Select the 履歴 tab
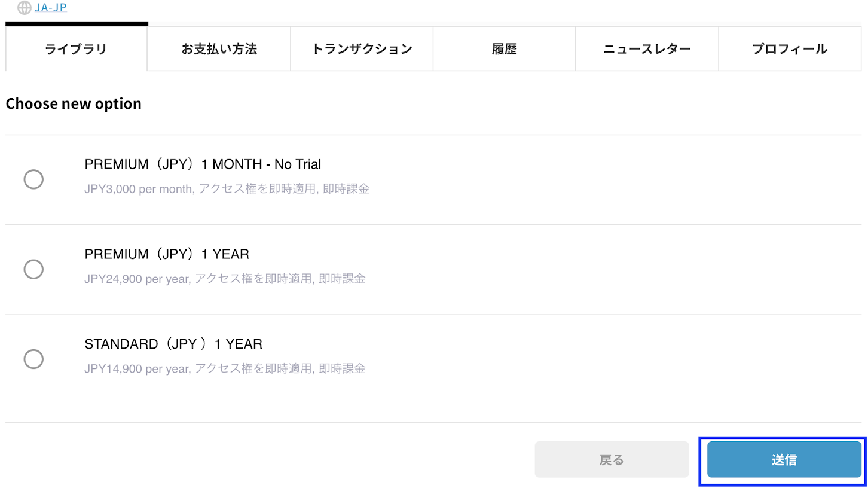The image size is (868, 494). 504,49
